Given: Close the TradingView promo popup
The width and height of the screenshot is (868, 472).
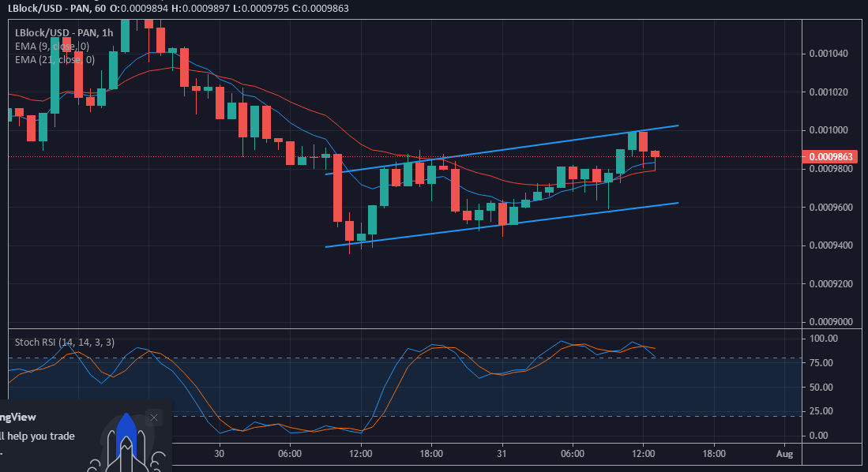Looking at the screenshot, I should (154, 418).
